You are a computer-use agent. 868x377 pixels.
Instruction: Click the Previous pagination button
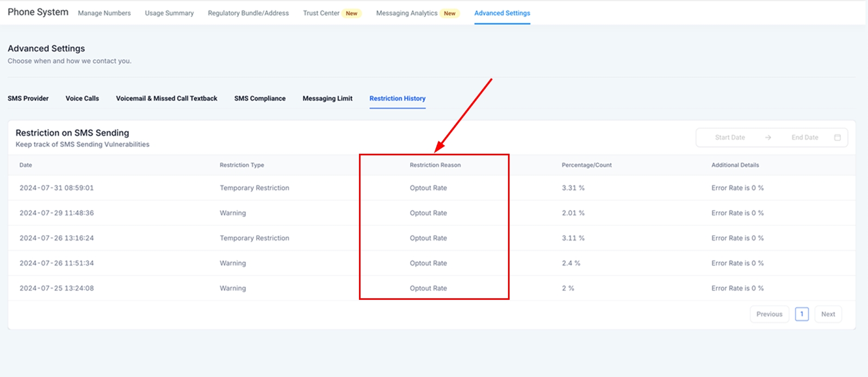click(769, 314)
